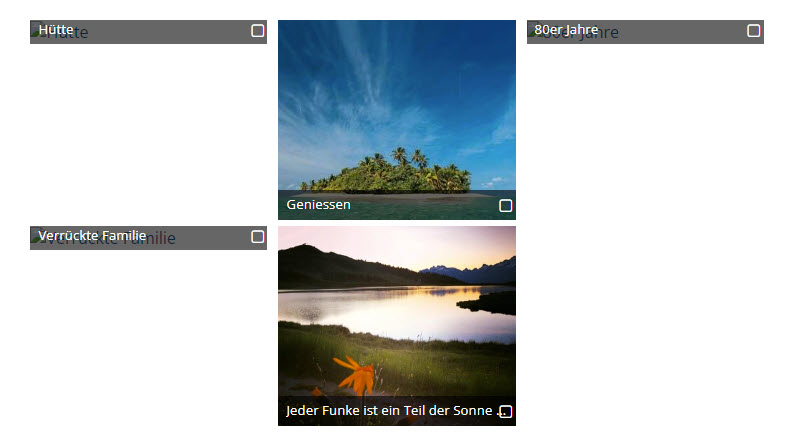Click the distant mountains in the lake photo
This screenshot has width=793, height=436.
point(468,271)
